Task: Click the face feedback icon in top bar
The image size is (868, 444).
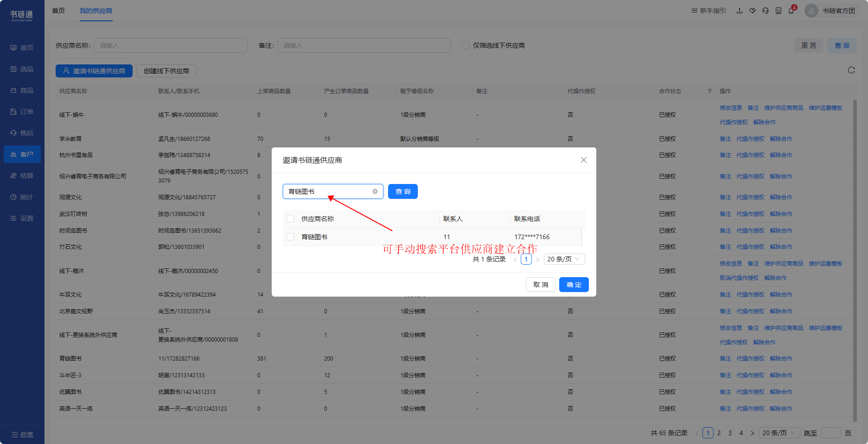Action: point(779,11)
